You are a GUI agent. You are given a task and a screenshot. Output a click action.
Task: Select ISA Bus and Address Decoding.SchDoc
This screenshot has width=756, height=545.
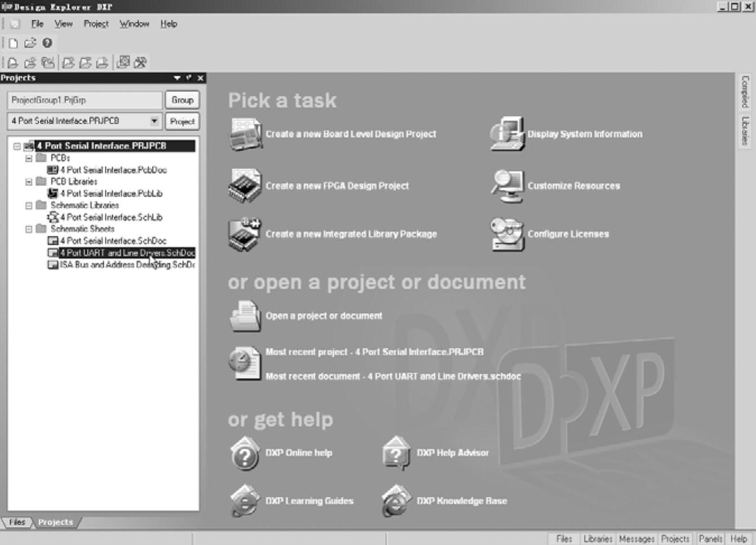(x=127, y=264)
